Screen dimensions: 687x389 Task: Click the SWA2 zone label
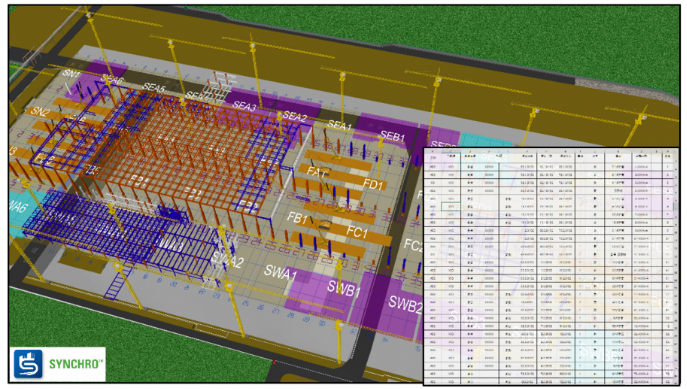point(227,259)
